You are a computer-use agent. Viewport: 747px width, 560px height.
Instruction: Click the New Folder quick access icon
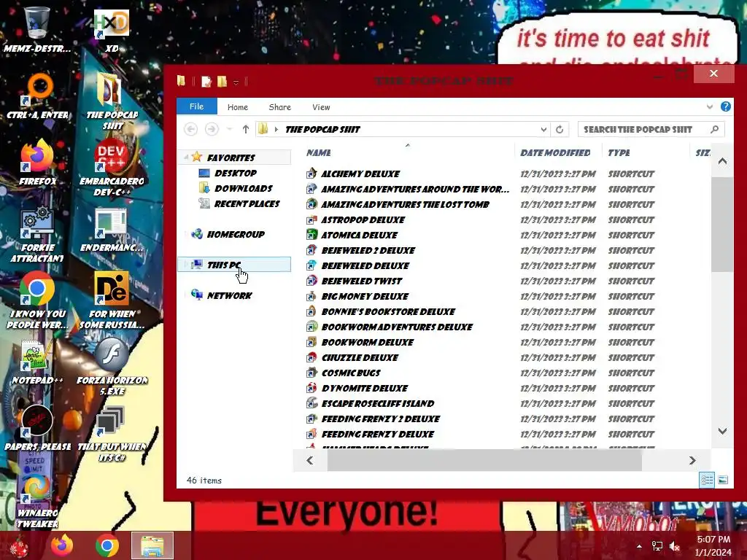pos(222,82)
